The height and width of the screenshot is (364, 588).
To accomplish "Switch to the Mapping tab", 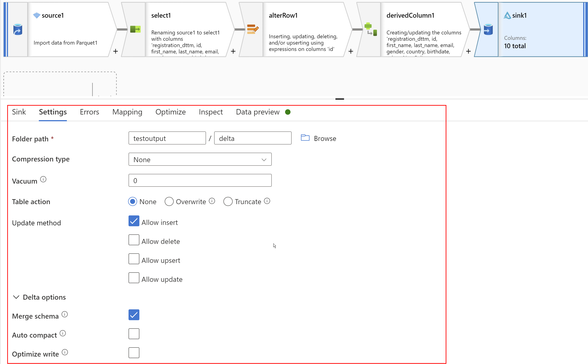I will (127, 112).
